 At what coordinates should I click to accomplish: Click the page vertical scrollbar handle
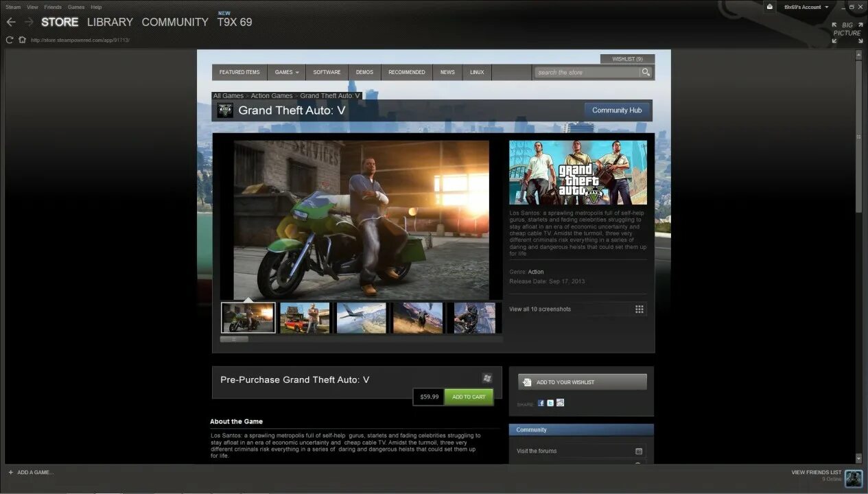858,137
